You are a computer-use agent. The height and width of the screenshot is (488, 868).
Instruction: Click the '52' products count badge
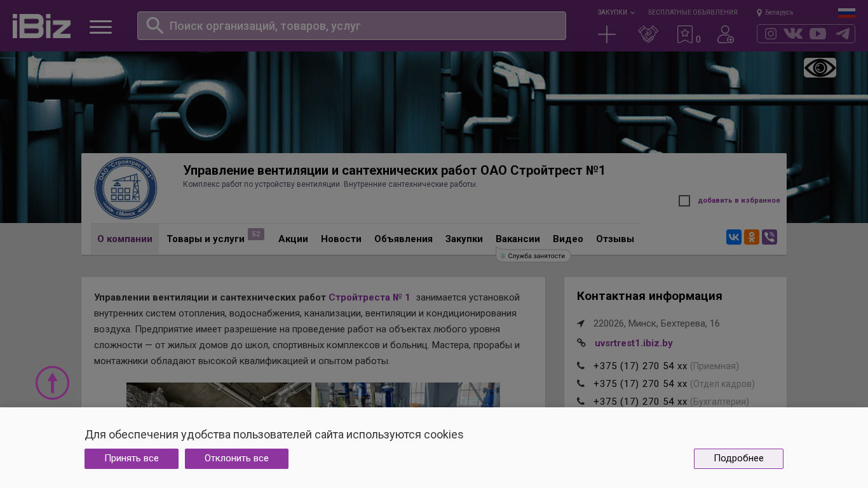click(x=256, y=234)
